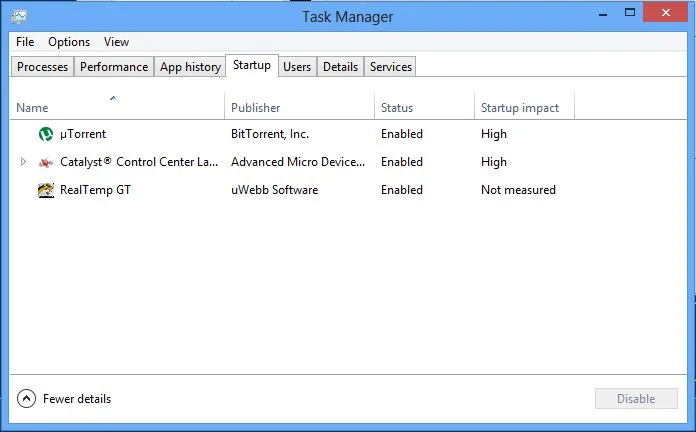Click the Disable button
Image resolution: width=696 pixels, height=432 pixels.
click(x=636, y=399)
